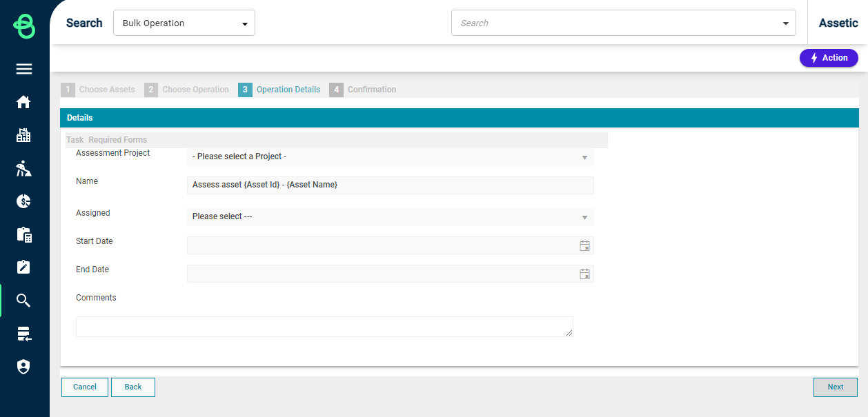Switch to the Required Forms tab

117,140
